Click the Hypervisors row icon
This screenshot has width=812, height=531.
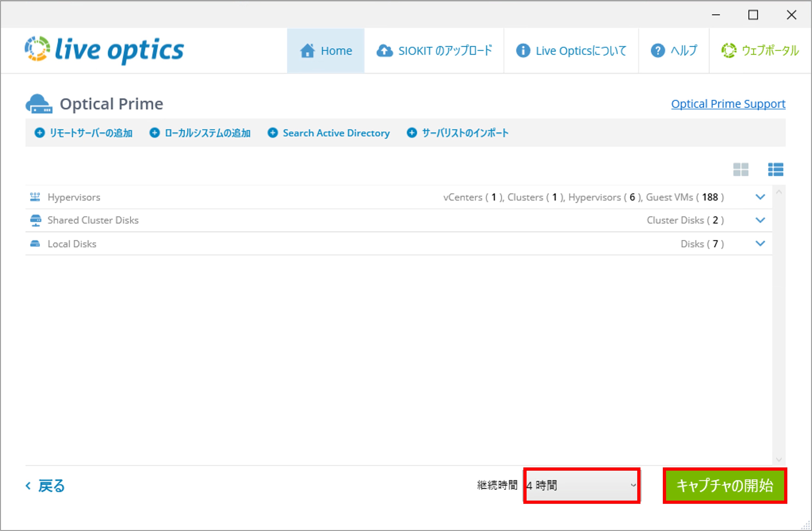[x=35, y=197]
